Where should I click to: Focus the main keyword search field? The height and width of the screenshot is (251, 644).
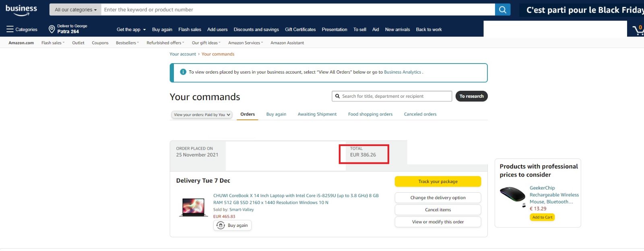point(298,10)
